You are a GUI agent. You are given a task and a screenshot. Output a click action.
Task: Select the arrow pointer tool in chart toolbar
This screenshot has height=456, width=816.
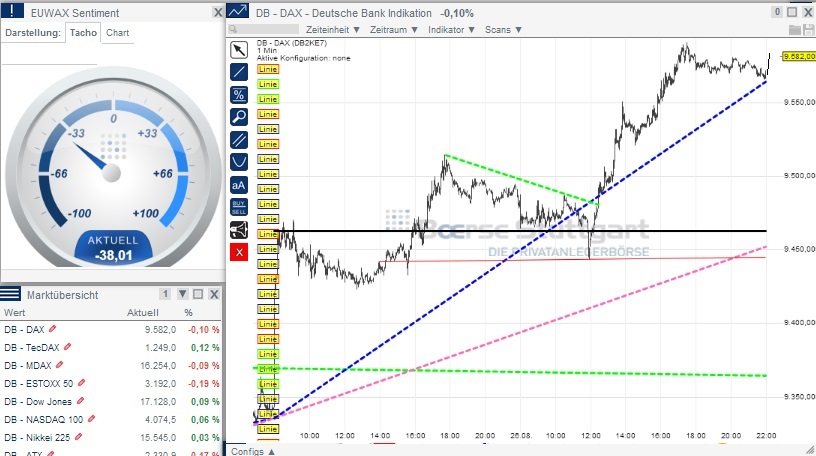tap(239, 49)
